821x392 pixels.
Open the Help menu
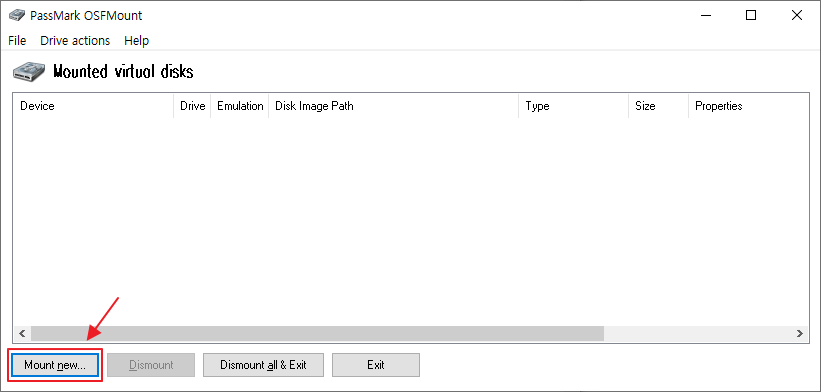point(137,41)
